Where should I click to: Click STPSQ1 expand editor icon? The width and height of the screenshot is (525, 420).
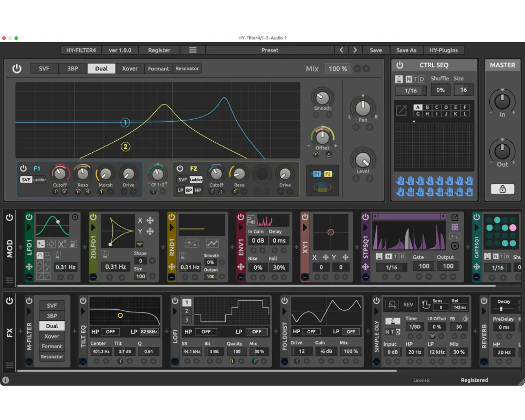pos(454,218)
